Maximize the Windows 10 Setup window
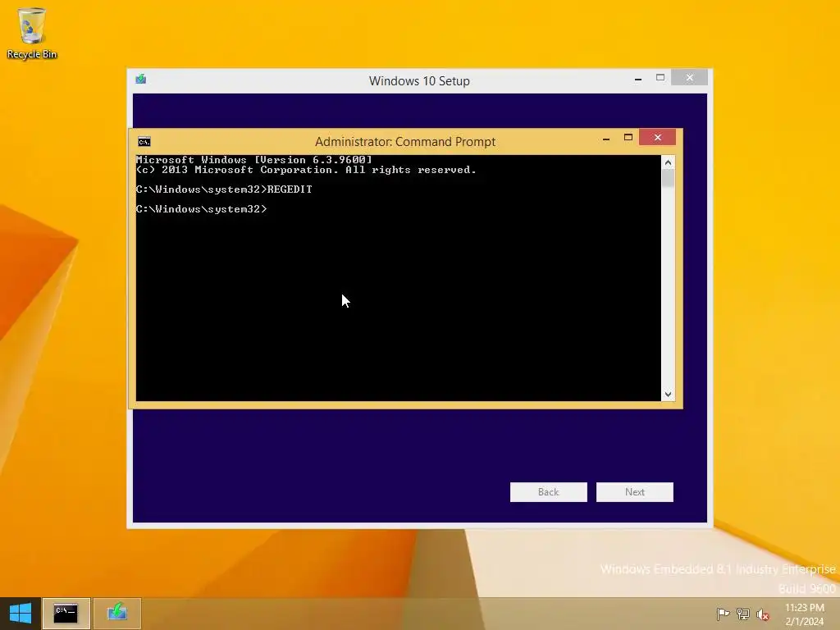This screenshot has width=840, height=630. 660,78
